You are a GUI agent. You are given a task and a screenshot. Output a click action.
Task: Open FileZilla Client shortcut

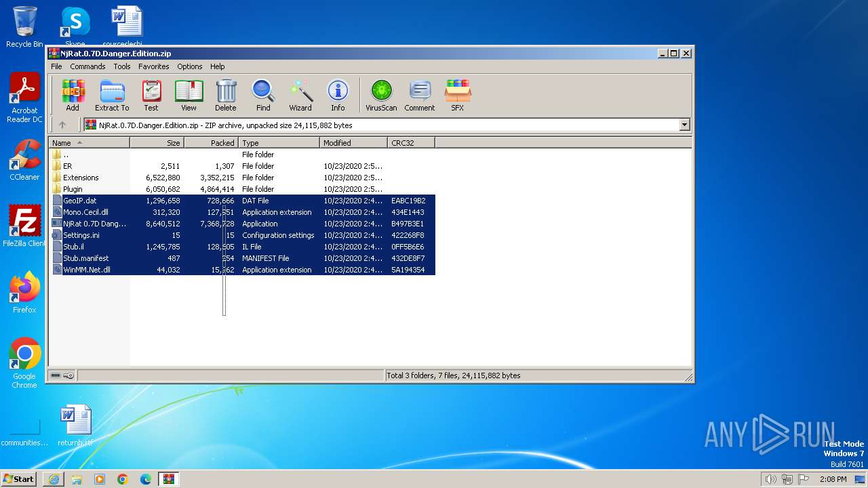click(24, 226)
